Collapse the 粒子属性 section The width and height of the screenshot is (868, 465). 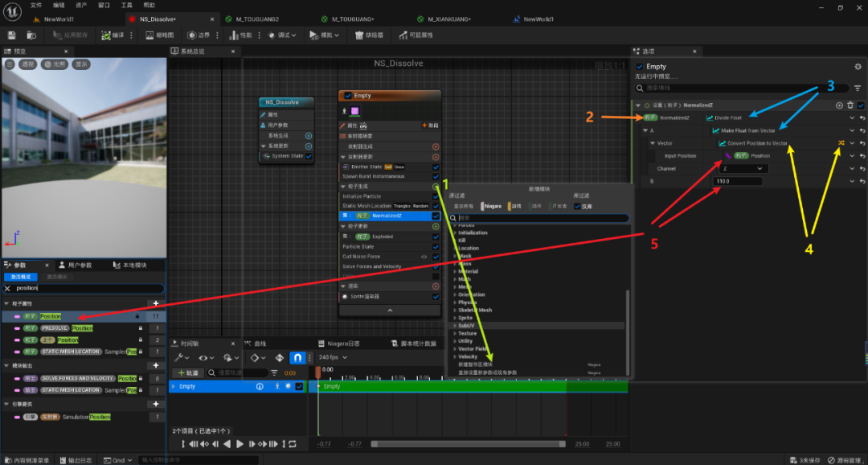coord(6,304)
